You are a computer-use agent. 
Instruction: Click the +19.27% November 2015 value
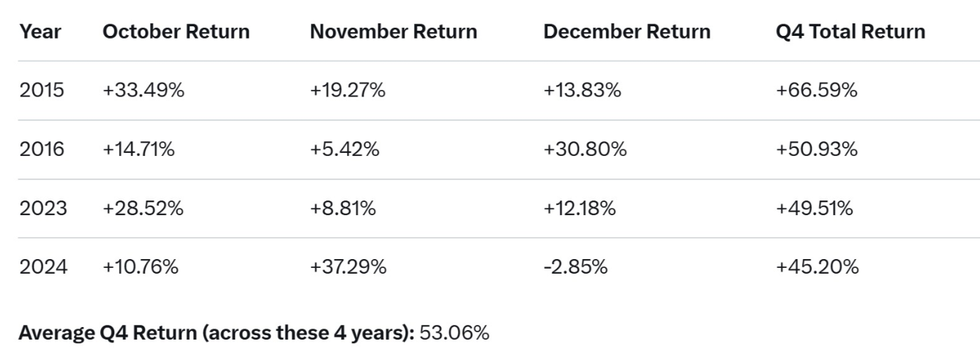348,91
